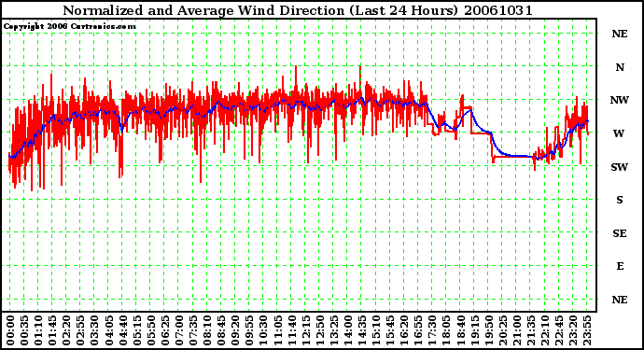Click the W direction label
The image size is (644, 350).
point(619,133)
